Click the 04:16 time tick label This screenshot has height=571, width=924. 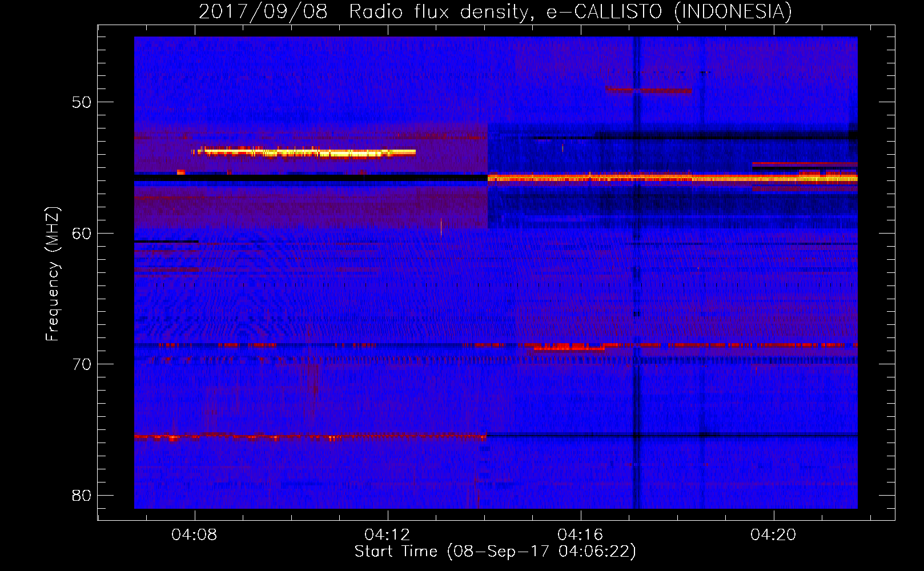580,534
